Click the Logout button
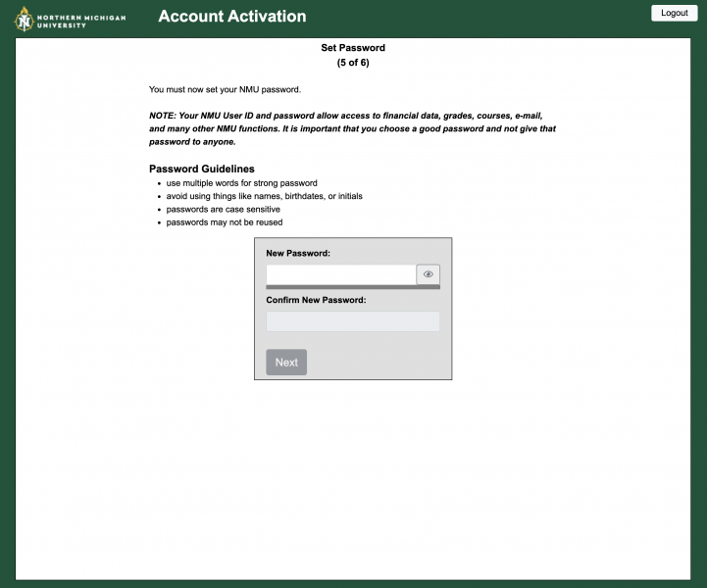The image size is (707, 588). [674, 13]
